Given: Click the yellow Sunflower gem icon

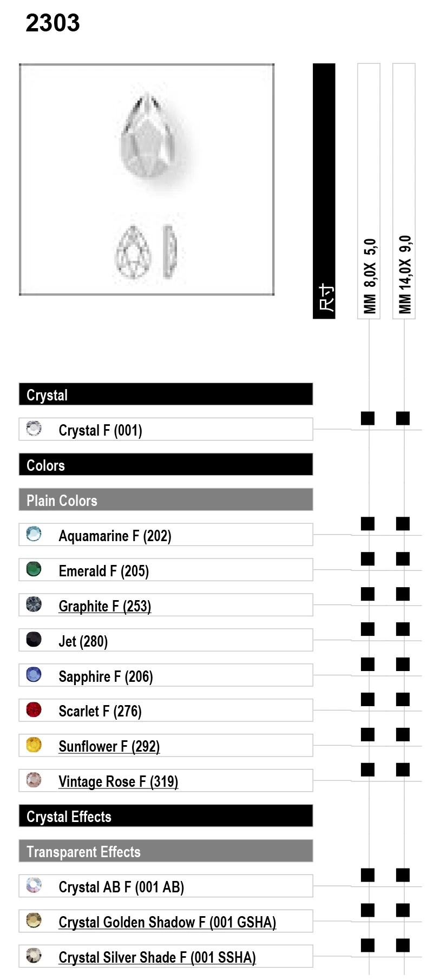Looking at the screenshot, I should [x=34, y=745].
